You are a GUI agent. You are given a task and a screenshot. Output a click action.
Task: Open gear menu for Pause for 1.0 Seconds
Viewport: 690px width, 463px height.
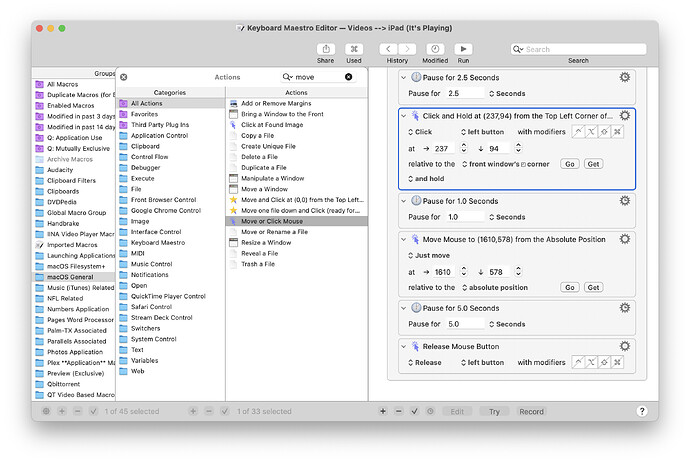(x=625, y=201)
